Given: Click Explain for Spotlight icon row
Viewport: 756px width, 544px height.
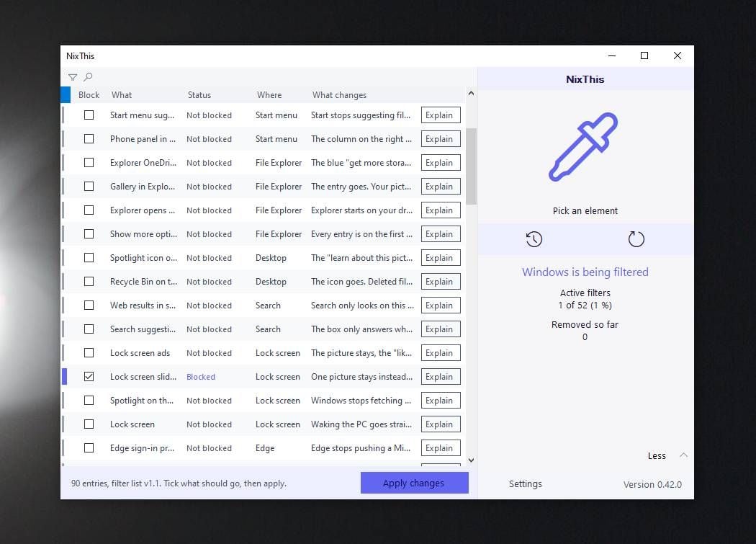Looking at the screenshot, I should [x=441, y=258].
